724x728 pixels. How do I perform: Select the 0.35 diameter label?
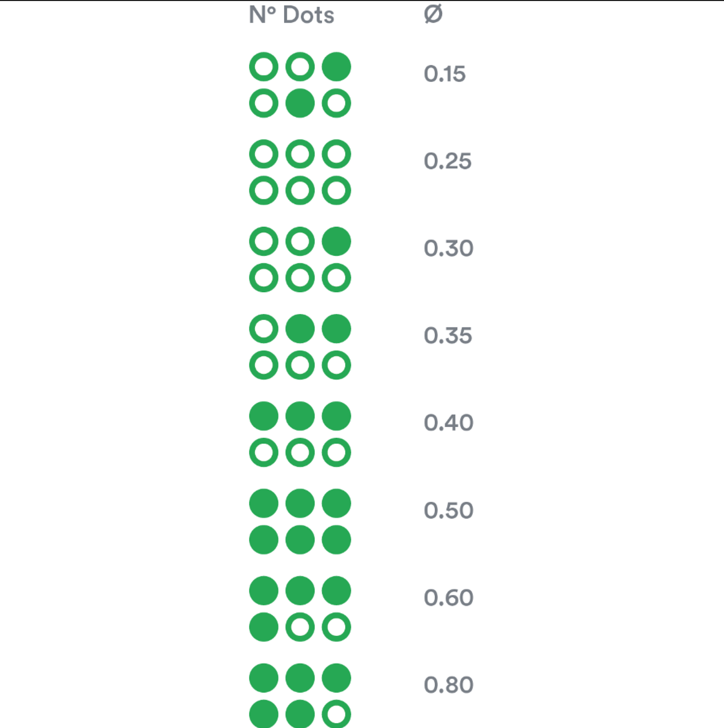(448, 336)
